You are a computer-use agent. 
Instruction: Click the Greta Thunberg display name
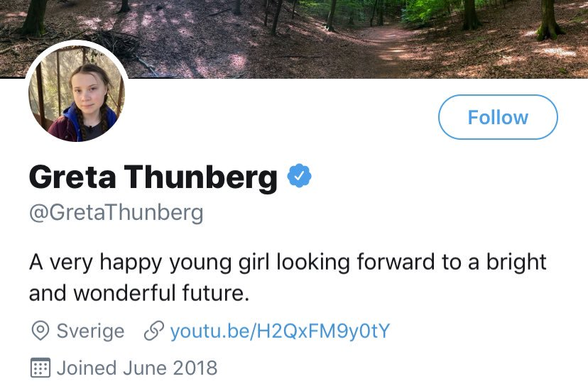153,177
